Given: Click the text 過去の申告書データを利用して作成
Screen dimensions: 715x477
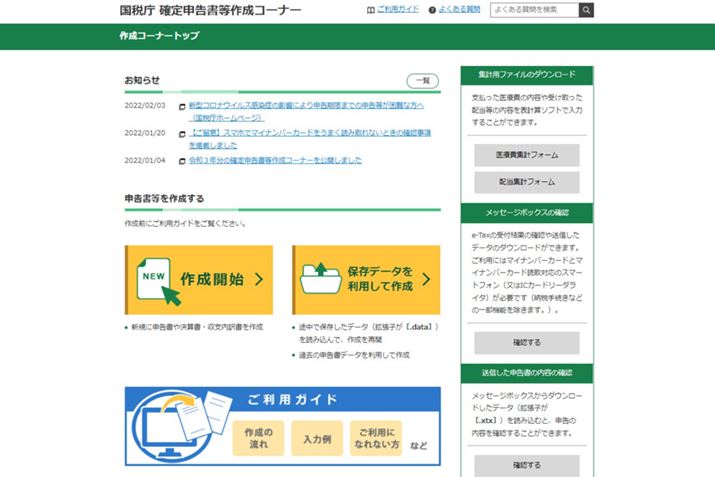Looking at the screenshot, I should coord(354,355).
